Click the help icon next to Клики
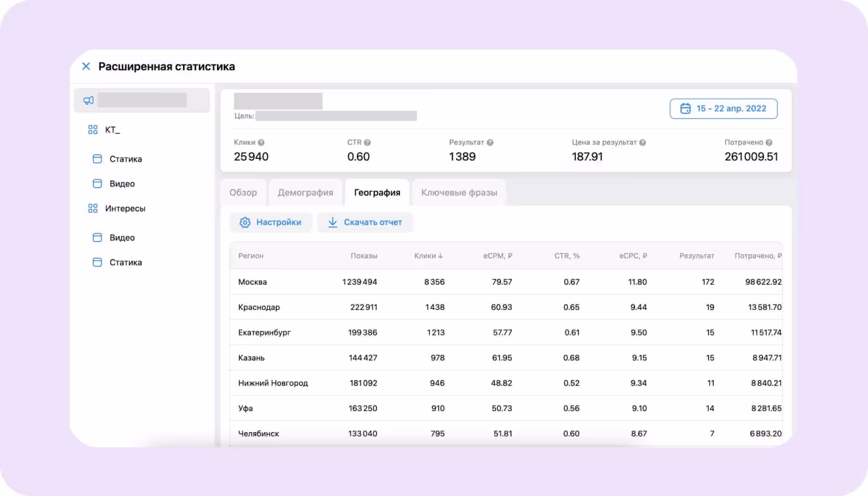Screen dimensions: 868x496 coord(261,143)
